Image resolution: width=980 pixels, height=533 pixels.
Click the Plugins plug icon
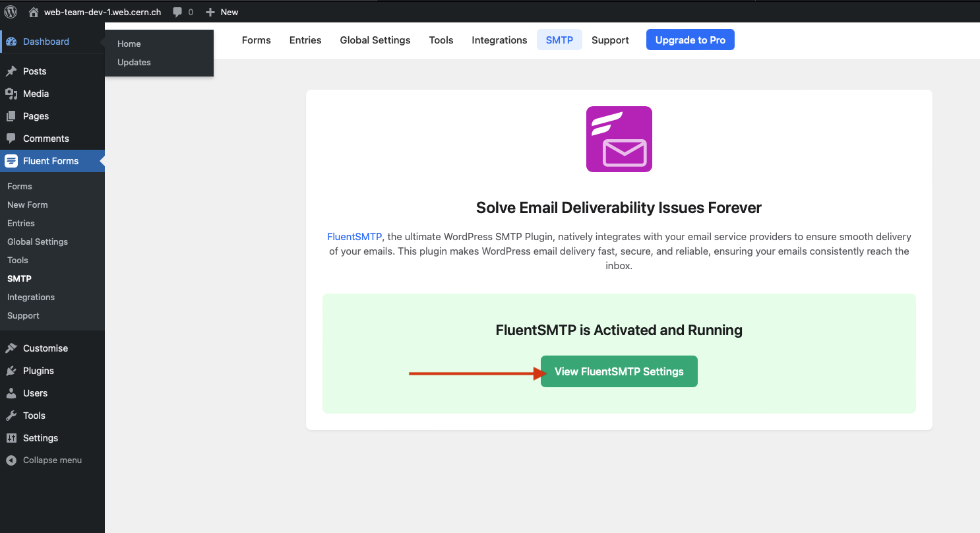(x=11, y=371)
